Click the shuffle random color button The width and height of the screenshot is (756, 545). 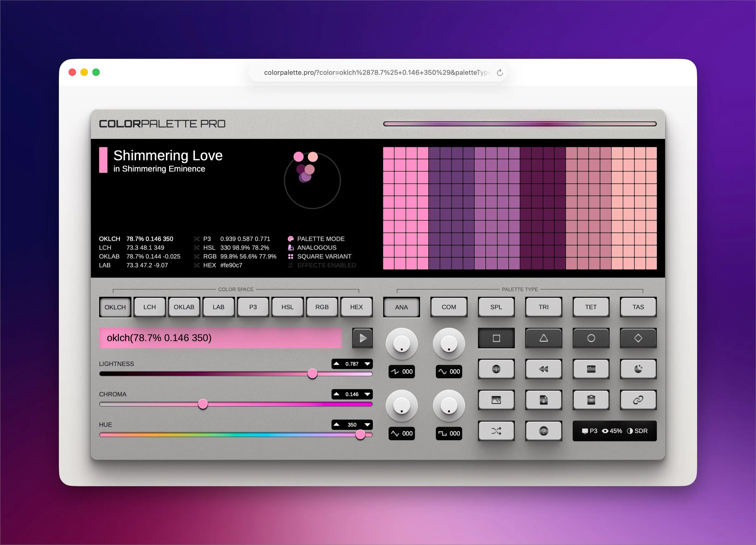pos(496,431)
